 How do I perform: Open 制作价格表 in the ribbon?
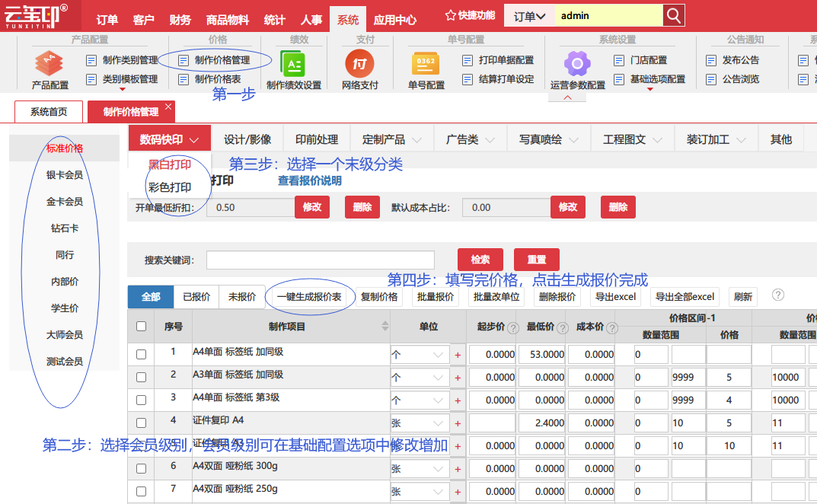point(210,79)
